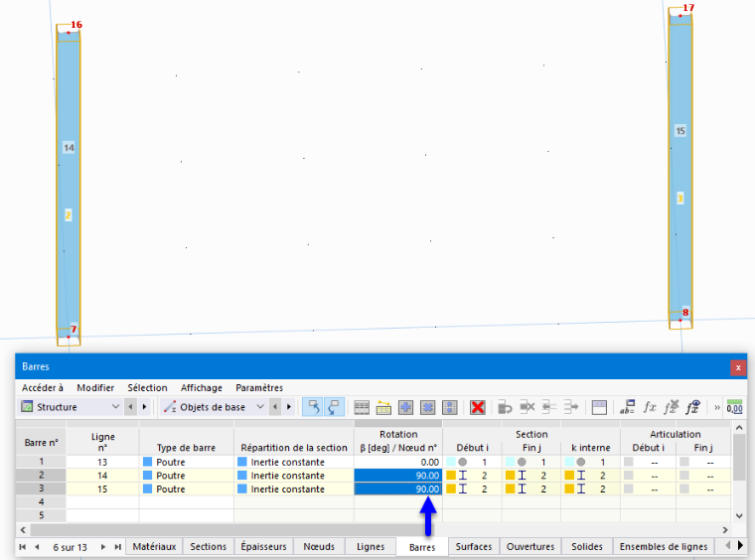Image resolution: width=755 pixels, height=560 pixels.
Task: Jump to last table tab
Action: (117, 547)
